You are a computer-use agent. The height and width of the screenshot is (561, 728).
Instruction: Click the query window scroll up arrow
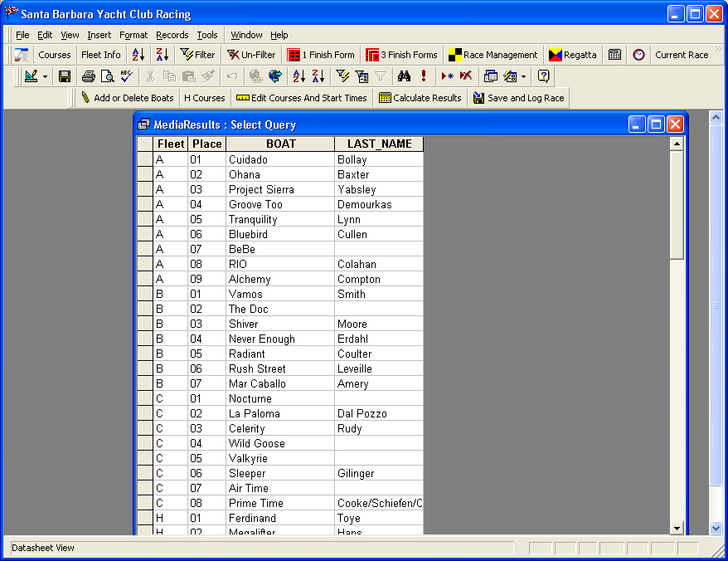(x=677, y=144)
